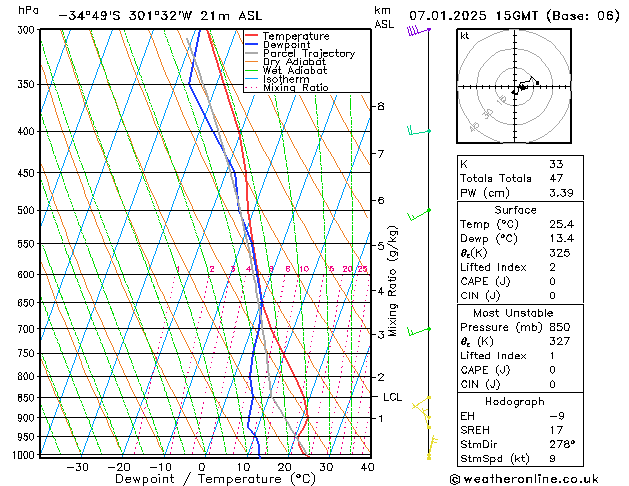Click the CAPE value under Surface
Image resolution: width=629 pixels, height=486 pixels.
pyautogui.click(x=552, y=281)
